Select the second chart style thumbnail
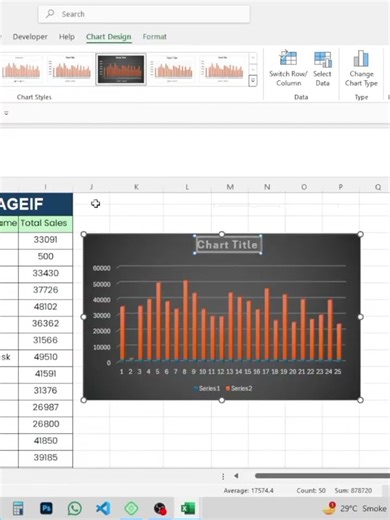390x520 pixels. point(70,69)
